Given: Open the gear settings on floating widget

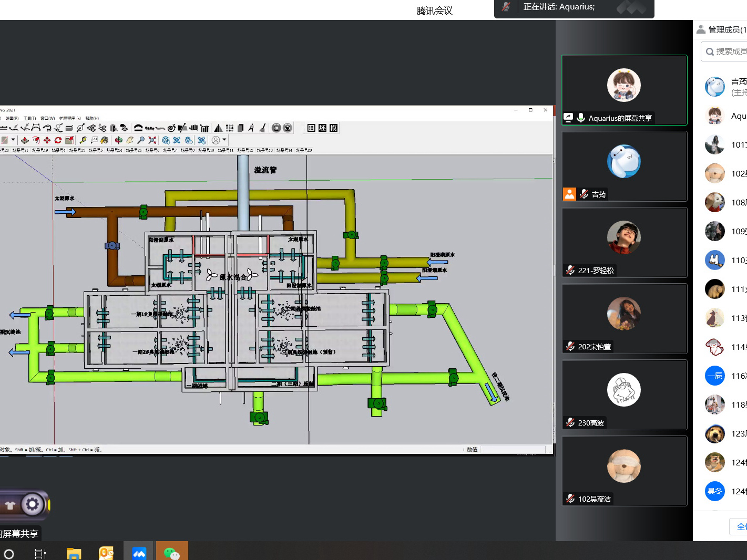Looking at the screenshot, I should pyautogui.click(x=33, y=505).
